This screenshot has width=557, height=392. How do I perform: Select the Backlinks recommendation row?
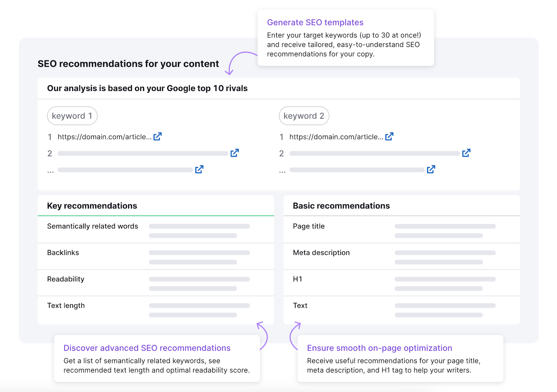(x=156, y=256)
